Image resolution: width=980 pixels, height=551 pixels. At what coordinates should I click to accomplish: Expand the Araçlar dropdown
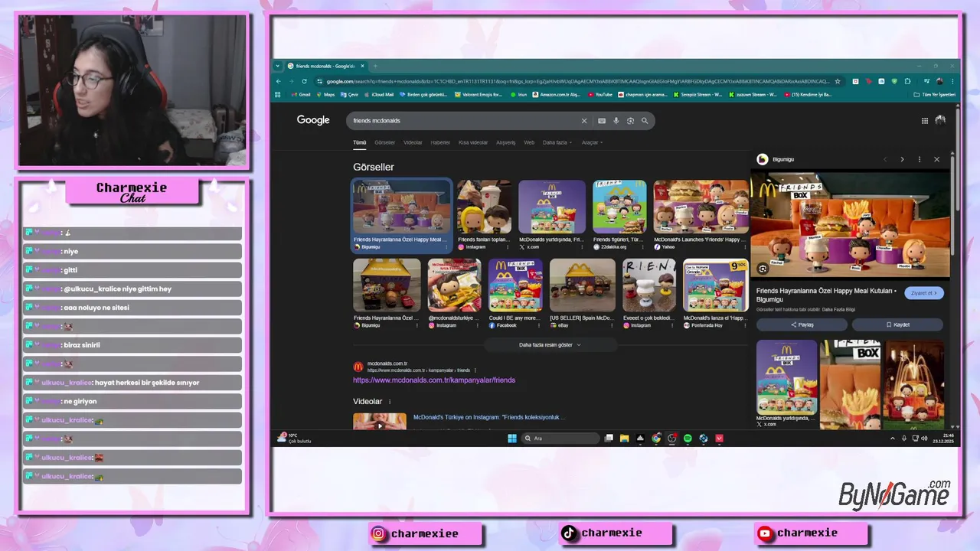(x=592, y=142)
